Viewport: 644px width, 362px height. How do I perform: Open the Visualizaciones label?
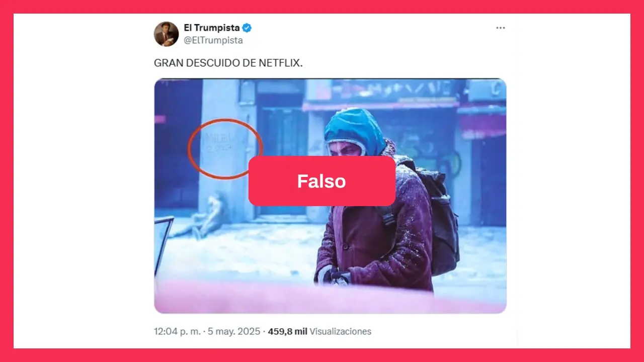[x=341, y=331]
